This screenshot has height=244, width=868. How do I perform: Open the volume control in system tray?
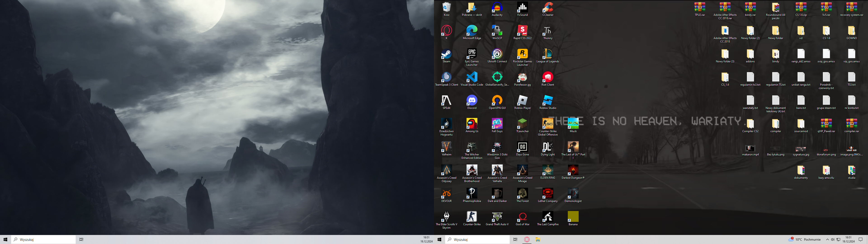[833, 240]
